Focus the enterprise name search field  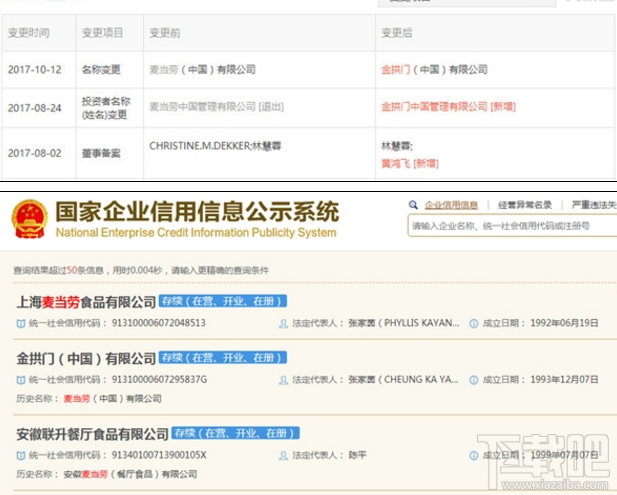(512, 226)
